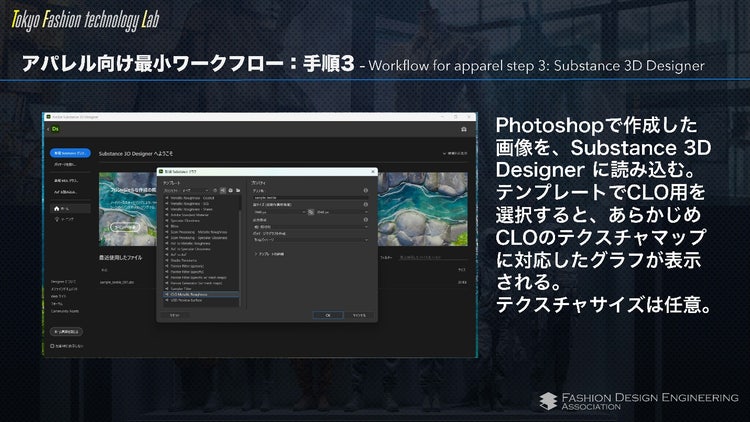This screenshot has height=422, width=750.
Task: Click the home icon in the sidebar
Action: (57, 207)
